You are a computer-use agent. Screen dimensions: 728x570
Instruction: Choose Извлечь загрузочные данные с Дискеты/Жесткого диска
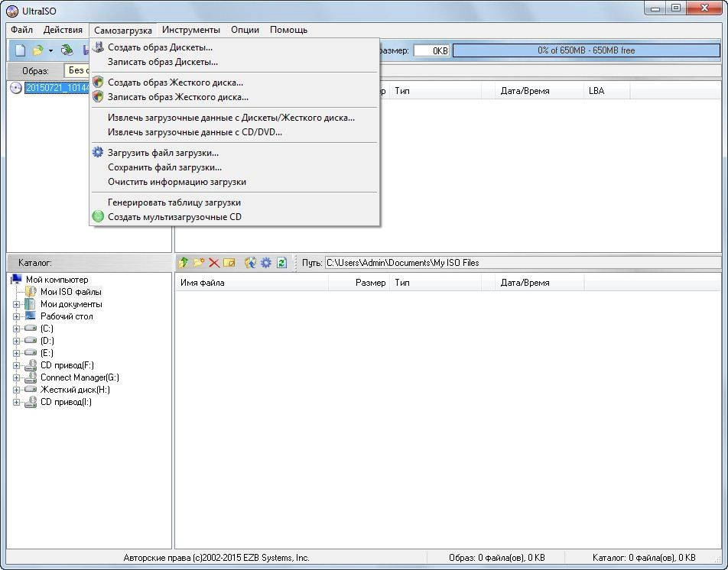(x=235, y=118)
